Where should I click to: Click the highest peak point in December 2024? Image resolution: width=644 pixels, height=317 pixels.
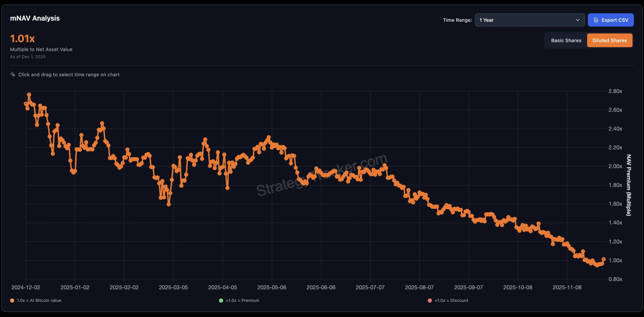[29, 95]
